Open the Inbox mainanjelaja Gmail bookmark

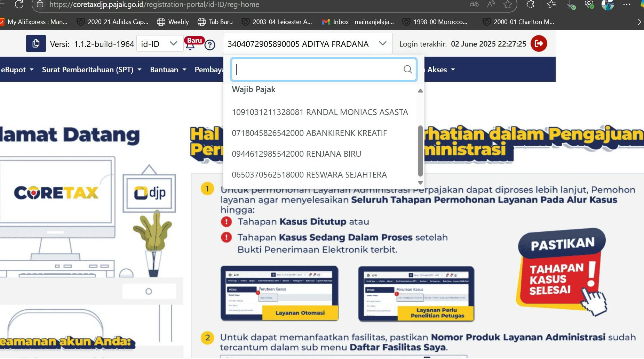(358, 22)
